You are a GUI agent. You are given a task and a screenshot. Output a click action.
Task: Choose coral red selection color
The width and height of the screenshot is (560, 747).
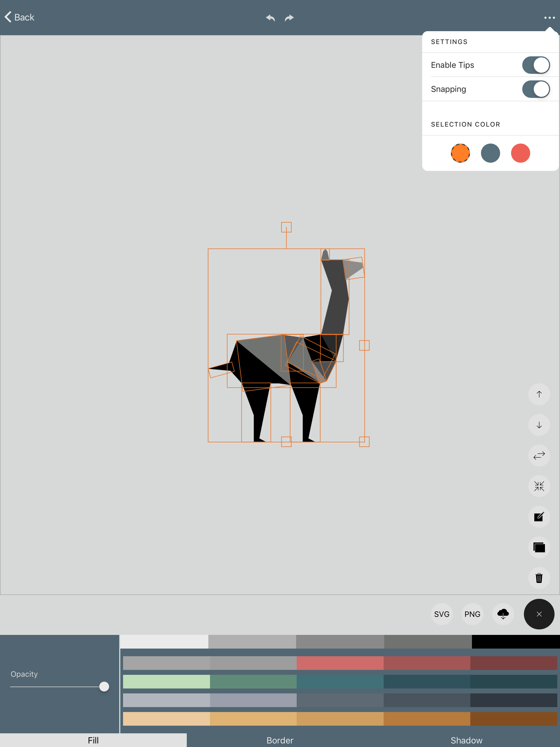coord(520,153)
